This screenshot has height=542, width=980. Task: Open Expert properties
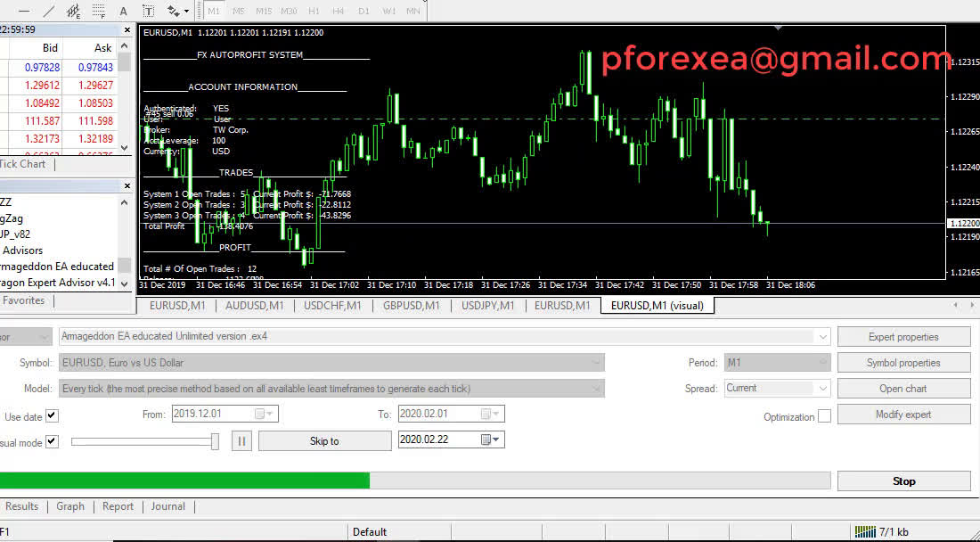point(903,337)
